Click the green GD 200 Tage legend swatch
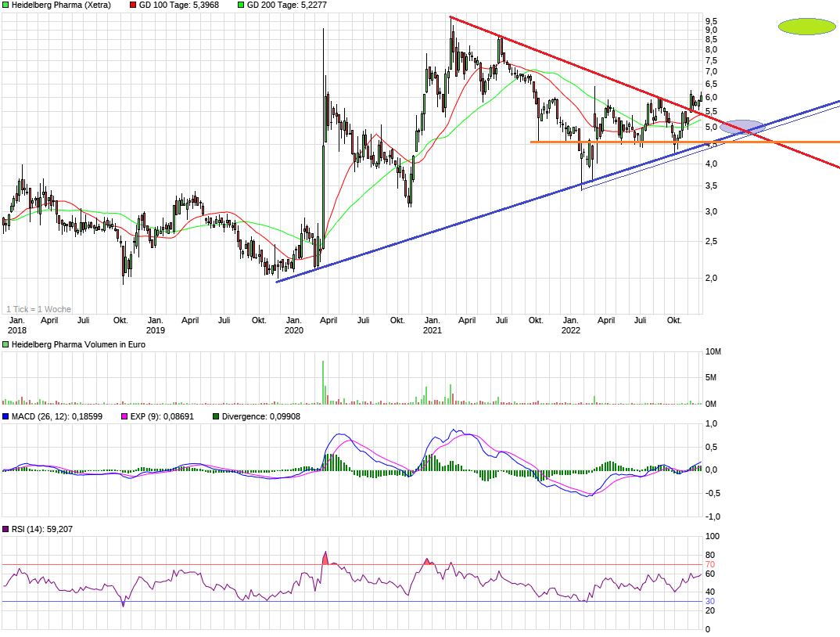Screen dimensions: 840x637 click(241, 5)
